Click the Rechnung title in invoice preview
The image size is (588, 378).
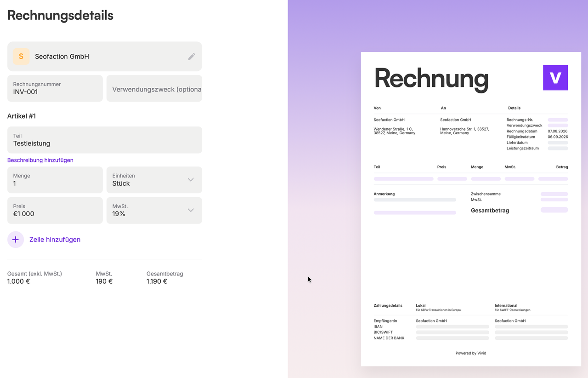coord(431,78)
